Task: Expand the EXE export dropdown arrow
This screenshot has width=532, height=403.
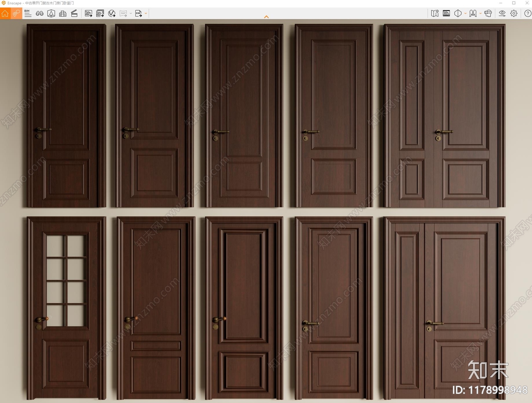Action: (146, 13)
